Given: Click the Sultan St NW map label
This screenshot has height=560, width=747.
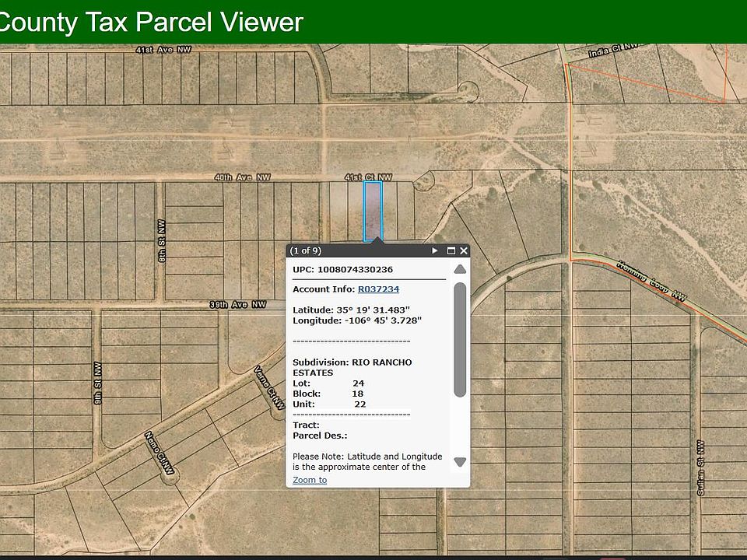Looking at the screenshot, I should pos(700,467).
